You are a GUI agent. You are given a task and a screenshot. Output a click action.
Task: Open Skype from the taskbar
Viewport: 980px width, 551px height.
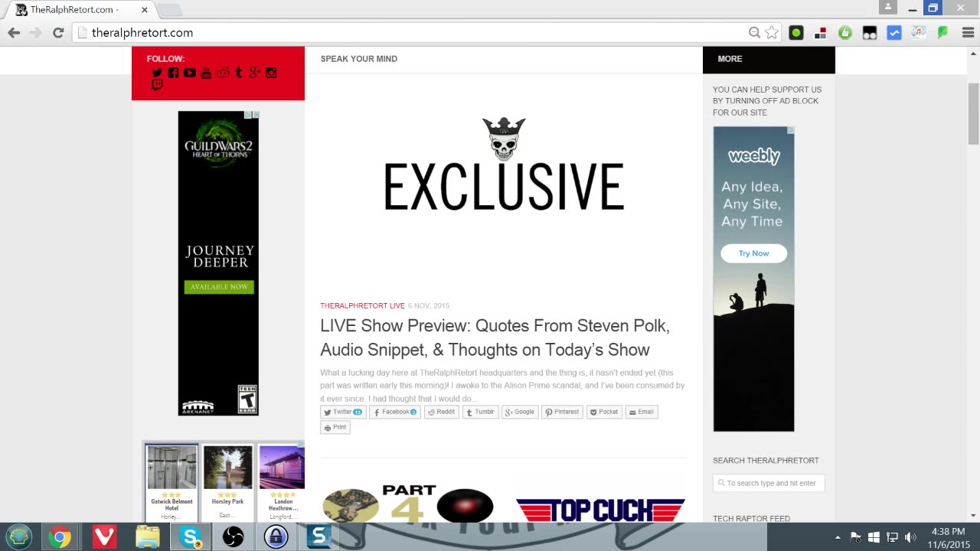tap(190, 537)
